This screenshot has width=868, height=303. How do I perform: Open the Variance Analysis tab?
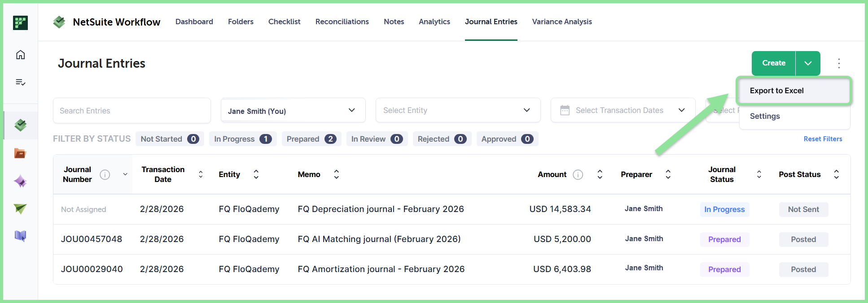coord(562,22)
